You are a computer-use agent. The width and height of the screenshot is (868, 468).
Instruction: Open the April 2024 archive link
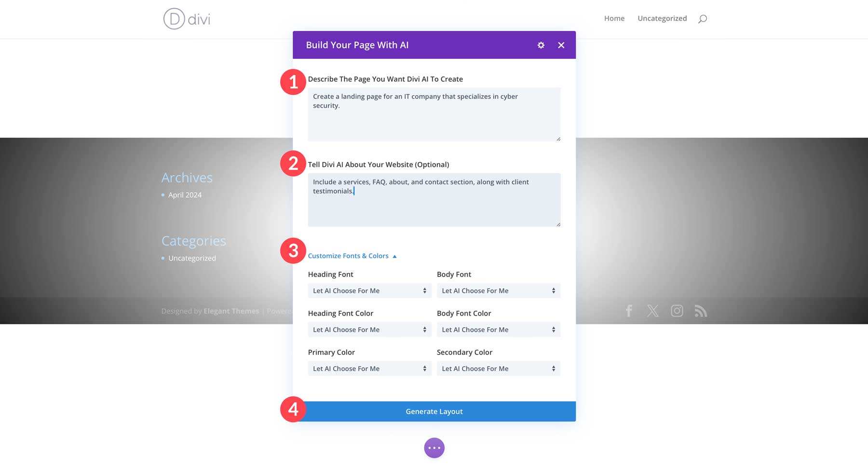185,194
